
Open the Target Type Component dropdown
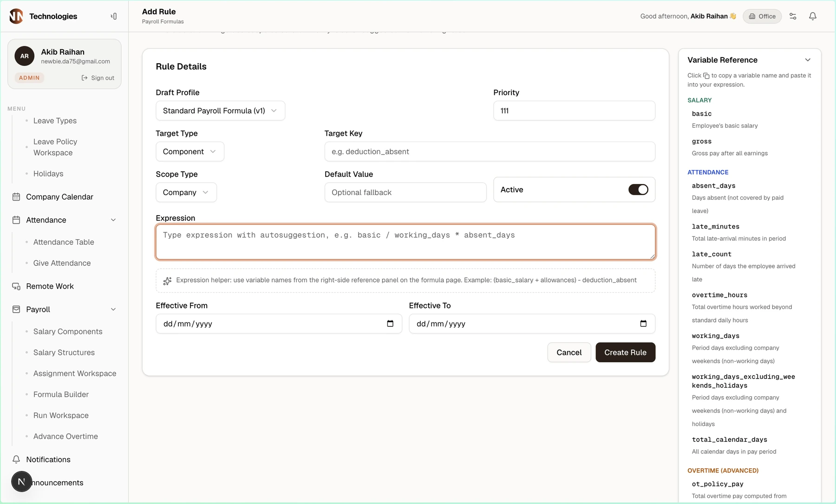click(190, 151)
